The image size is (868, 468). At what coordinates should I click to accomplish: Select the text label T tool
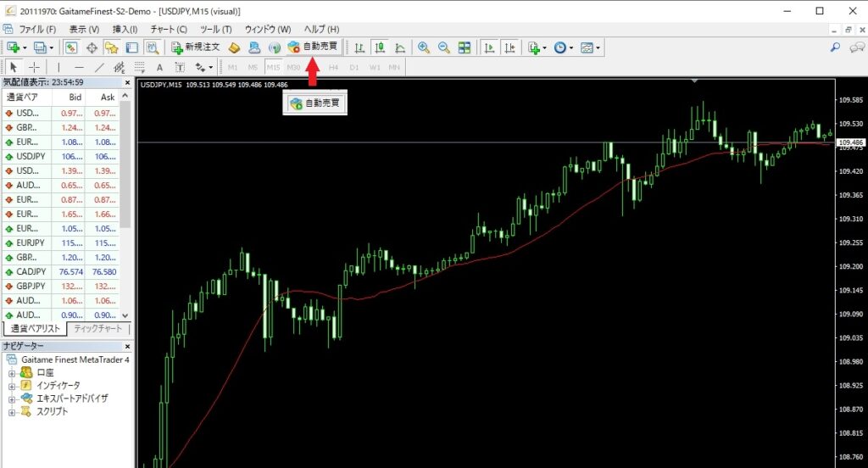coord(180,68)
